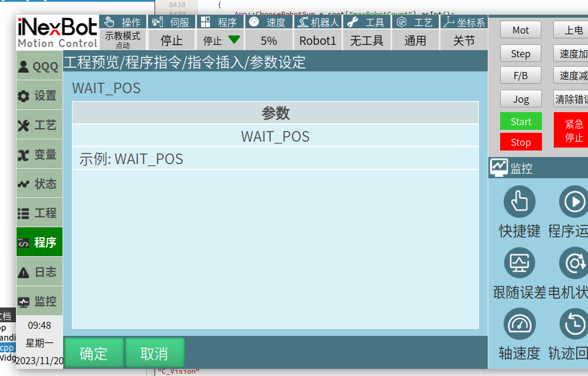Click the 轴速度 axis speed gauge icon
Image resolution: width=588 pixels, height=376 pixels.
click(519, 323)
